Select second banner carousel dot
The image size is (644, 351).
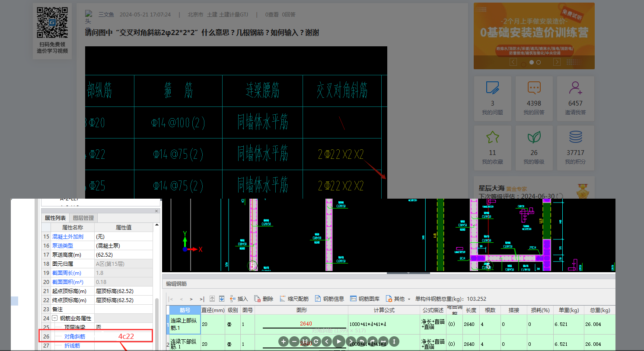point(538,62)
